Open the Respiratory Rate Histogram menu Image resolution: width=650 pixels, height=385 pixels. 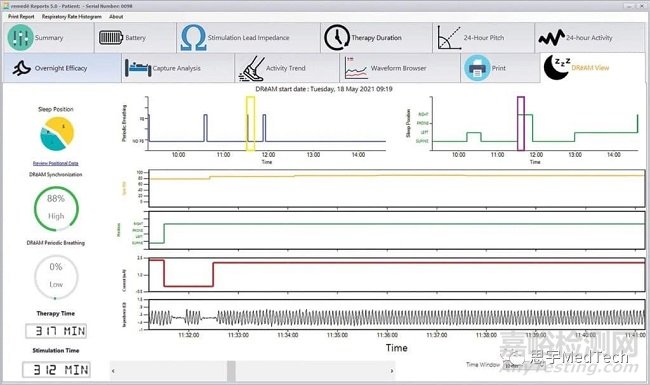click(x=71, y=17)
